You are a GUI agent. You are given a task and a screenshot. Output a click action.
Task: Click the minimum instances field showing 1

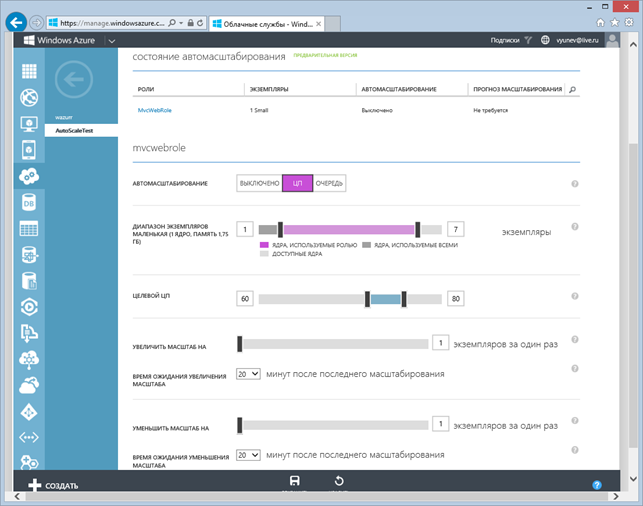click(245, 229)
